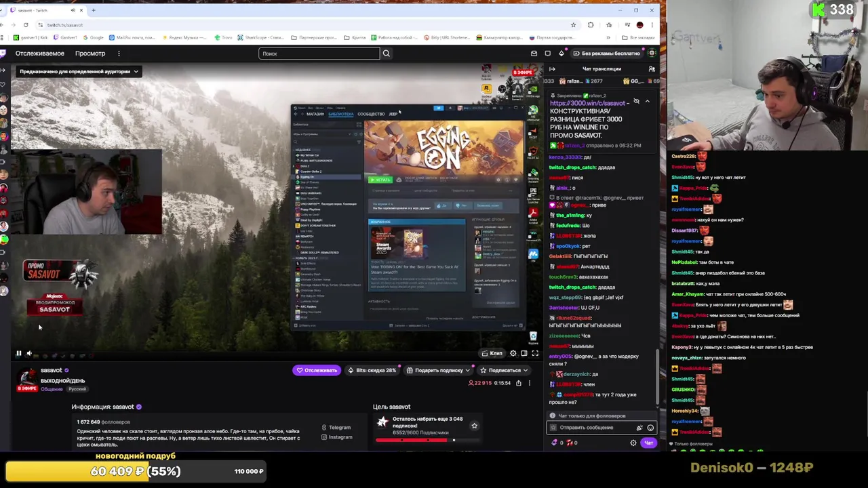This screenshot has height=488, width=868.
Task: Open Chrome profile avatar icon
Action: pyautogui.click(x=639, y=25)
